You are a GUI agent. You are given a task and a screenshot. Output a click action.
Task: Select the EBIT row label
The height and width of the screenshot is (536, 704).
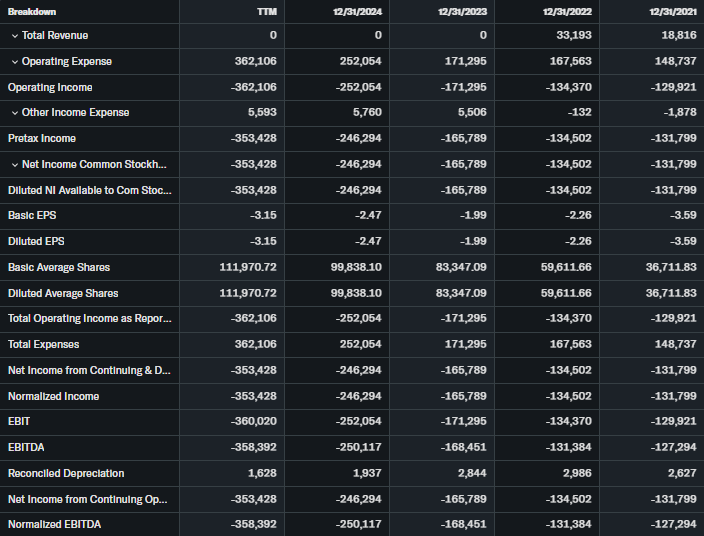click(x=19, y=423)
